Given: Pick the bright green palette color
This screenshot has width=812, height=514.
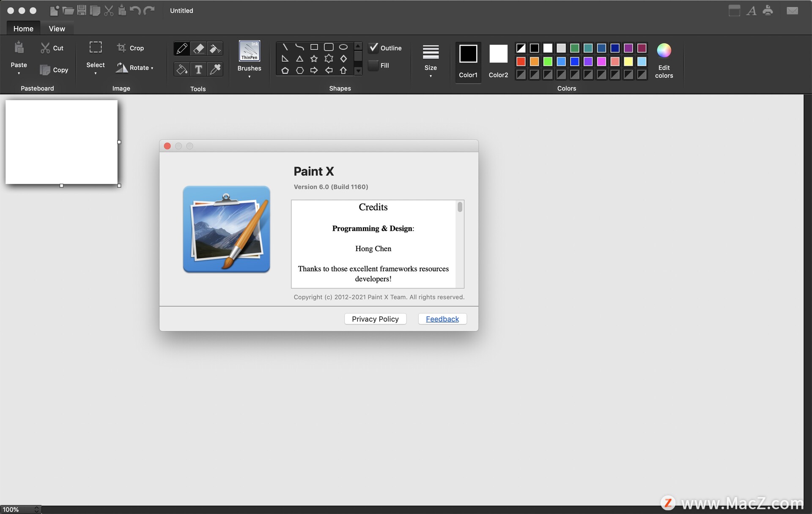Looking at the screenshot, I should [548, 62].
